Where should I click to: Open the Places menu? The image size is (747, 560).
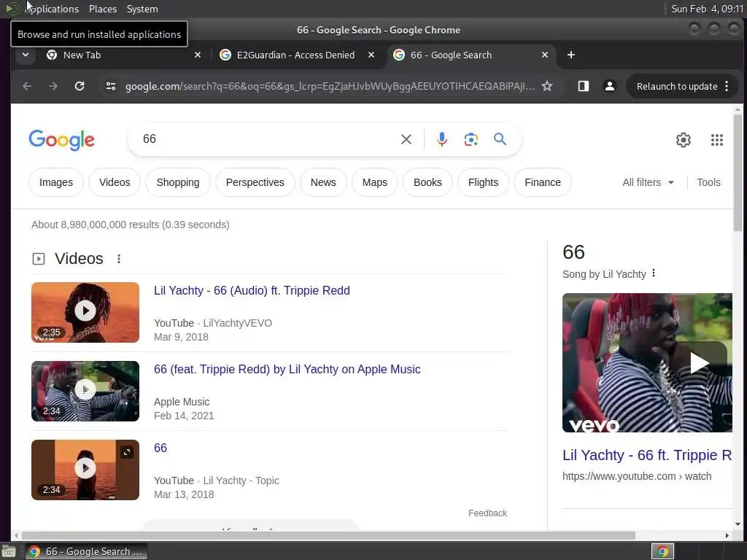(x=102, y=9)
